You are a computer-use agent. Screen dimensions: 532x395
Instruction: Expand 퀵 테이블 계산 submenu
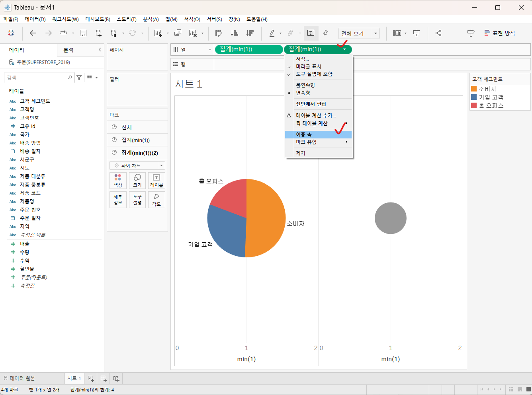point(319,123)
